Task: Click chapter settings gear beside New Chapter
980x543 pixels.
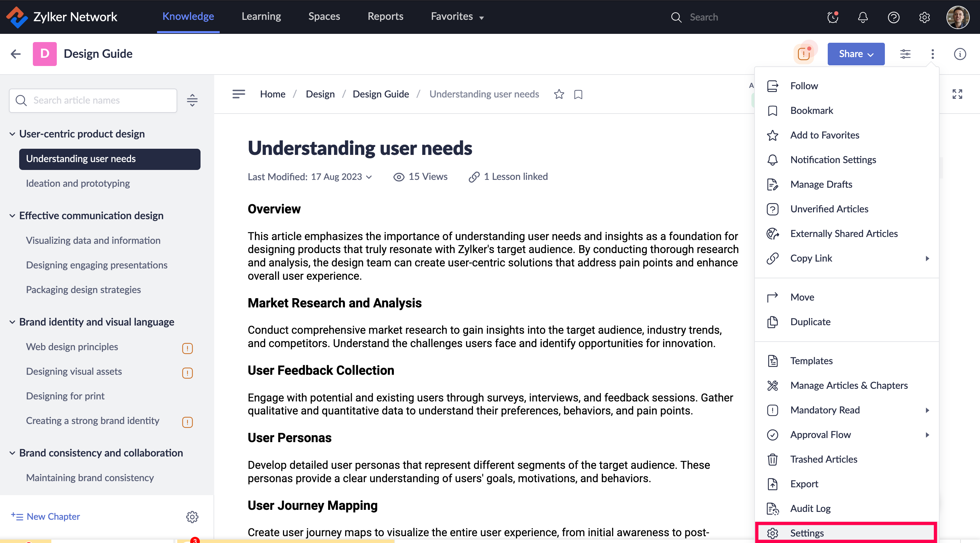Action: (192, 516)
